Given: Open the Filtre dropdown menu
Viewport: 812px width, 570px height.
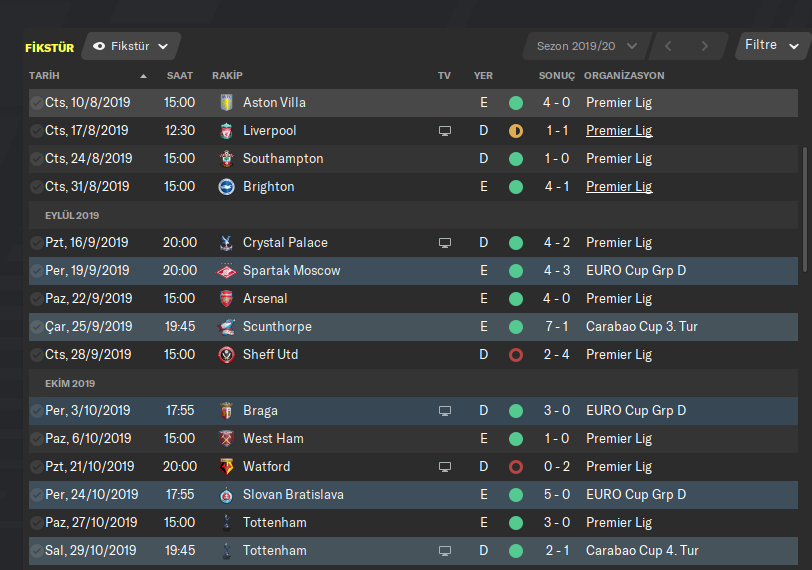Looking at the screenshot, I should coord(772,46).
